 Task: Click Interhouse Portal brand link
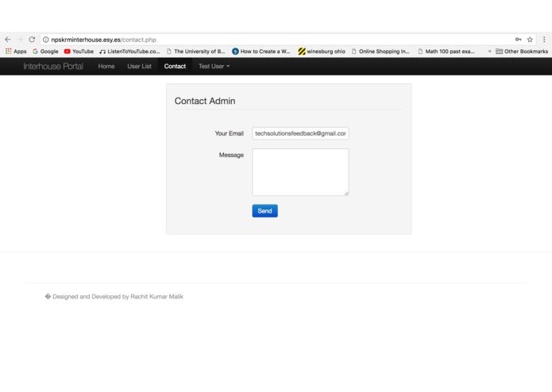tap(53, 66)
